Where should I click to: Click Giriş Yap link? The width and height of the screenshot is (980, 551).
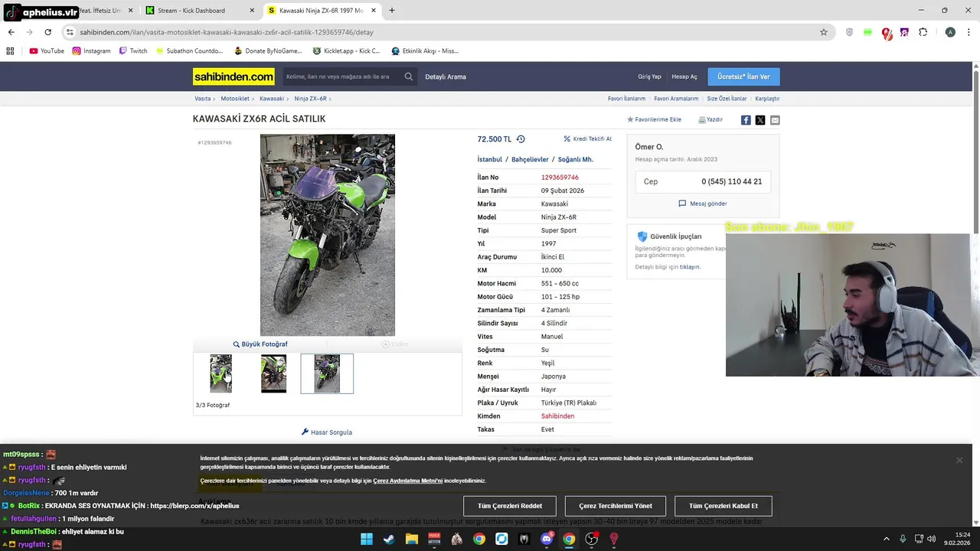point(649,77)
